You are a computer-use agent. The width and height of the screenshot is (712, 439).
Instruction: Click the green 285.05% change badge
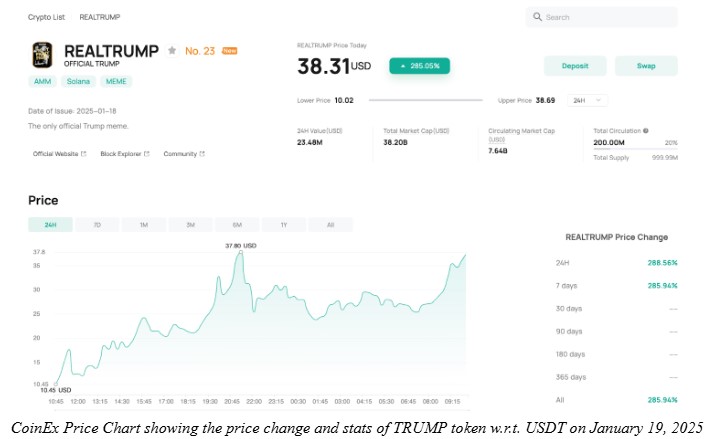[x=420, y=66]
